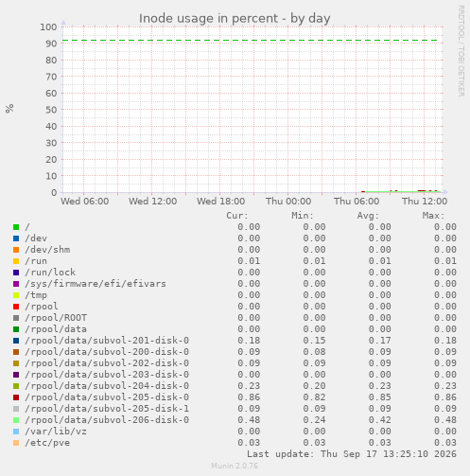Click the 'Max:' column header
This screenshot has height=476, width=470.
(433, 216)
